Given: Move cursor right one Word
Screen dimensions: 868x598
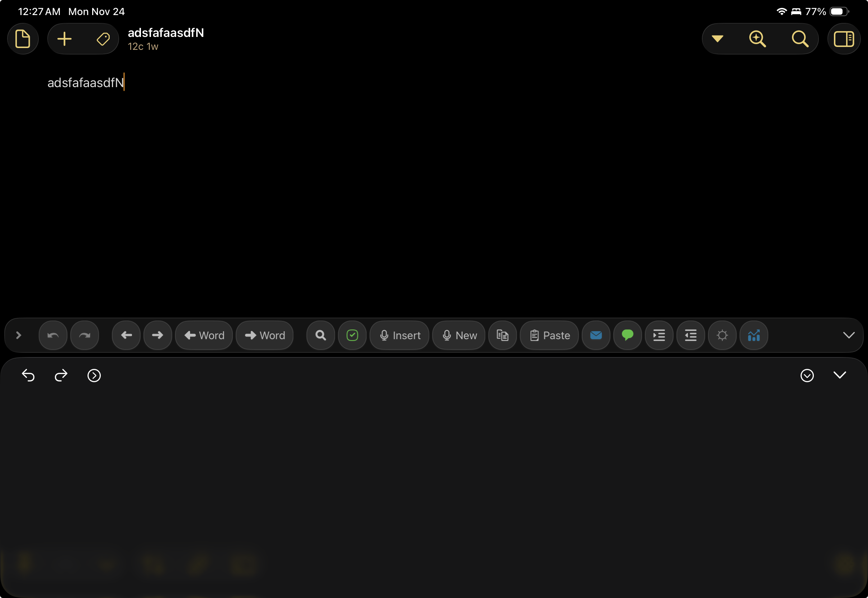Looking at the screenshot, I should point(265,335).
